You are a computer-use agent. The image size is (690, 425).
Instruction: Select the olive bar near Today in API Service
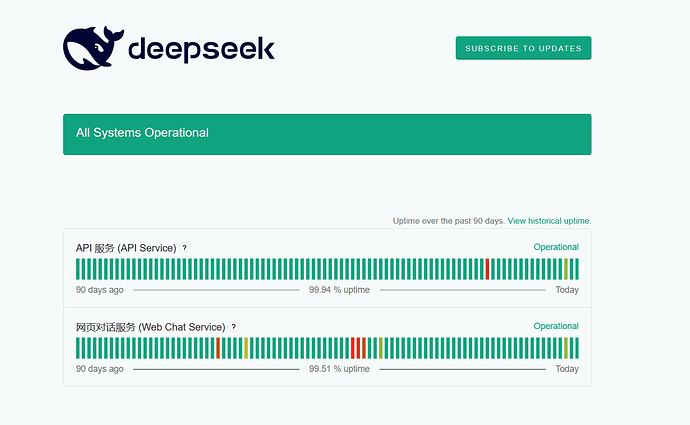(x=566, y=269)
